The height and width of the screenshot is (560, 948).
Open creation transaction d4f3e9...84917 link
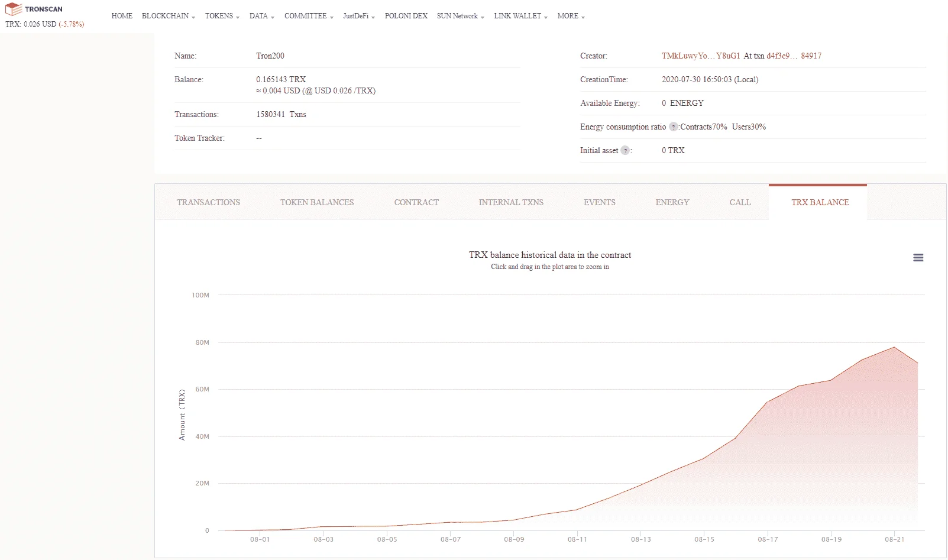tap(794, 56)
